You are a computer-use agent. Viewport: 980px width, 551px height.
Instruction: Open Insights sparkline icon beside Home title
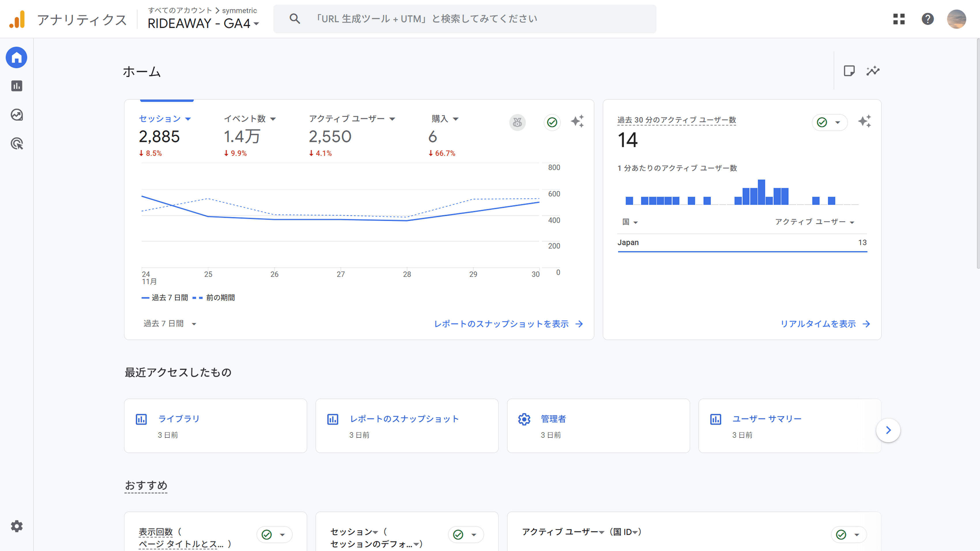coord(873,71)
